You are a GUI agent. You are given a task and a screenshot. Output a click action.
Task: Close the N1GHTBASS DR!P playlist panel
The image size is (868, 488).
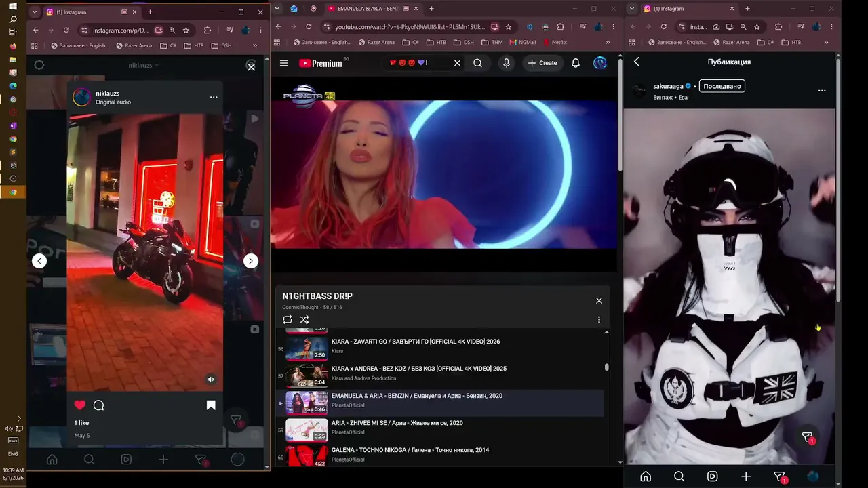pyautogui.click(x=599, y=300)
